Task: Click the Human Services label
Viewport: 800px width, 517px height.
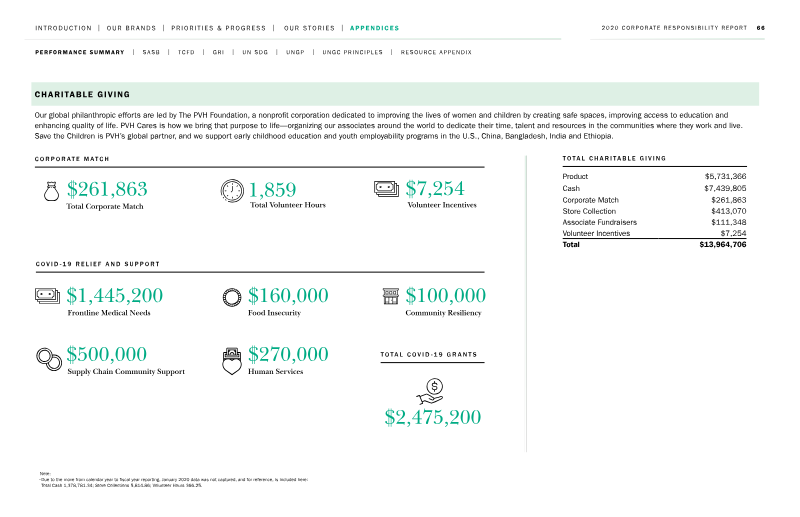Action: coord(276,372)
